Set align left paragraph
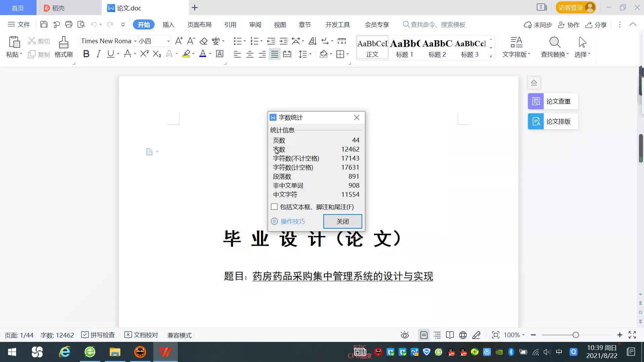Image resolution: width=644 pixels, height=362 pixels. [x=237, y=54]
